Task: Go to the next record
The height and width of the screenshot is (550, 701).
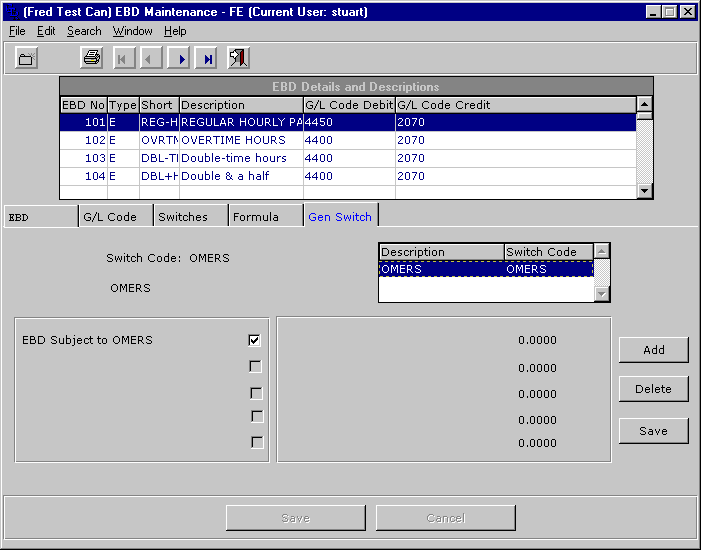Action: [x=180, y=59]
